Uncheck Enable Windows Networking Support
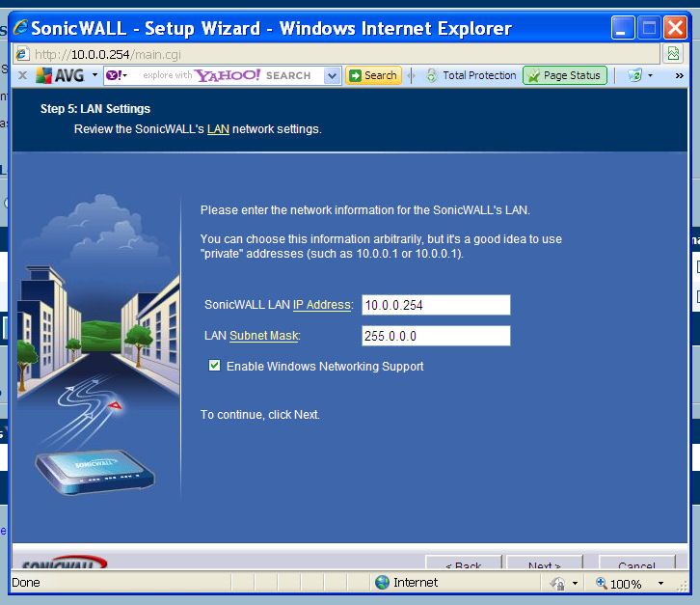 point(214,366)
